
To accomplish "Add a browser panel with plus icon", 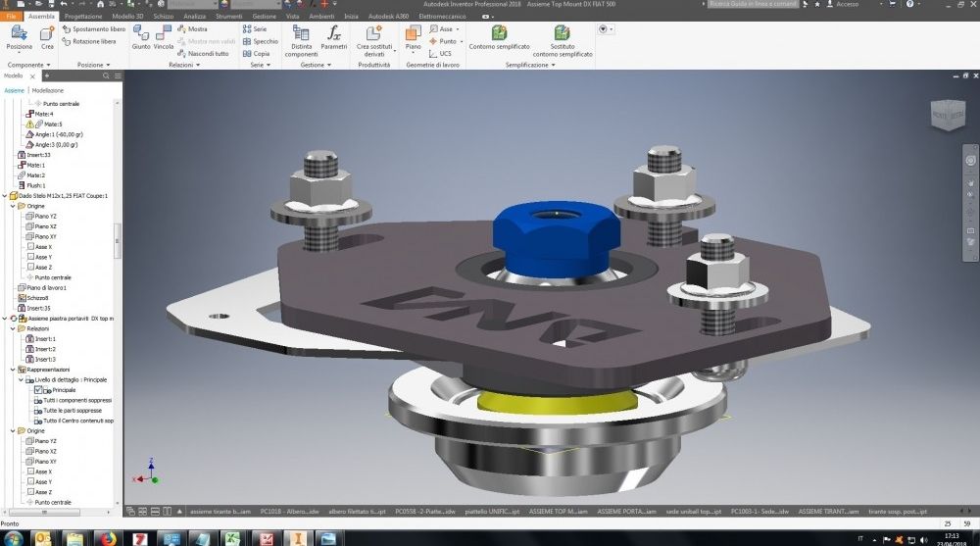I will coord(46,75).
